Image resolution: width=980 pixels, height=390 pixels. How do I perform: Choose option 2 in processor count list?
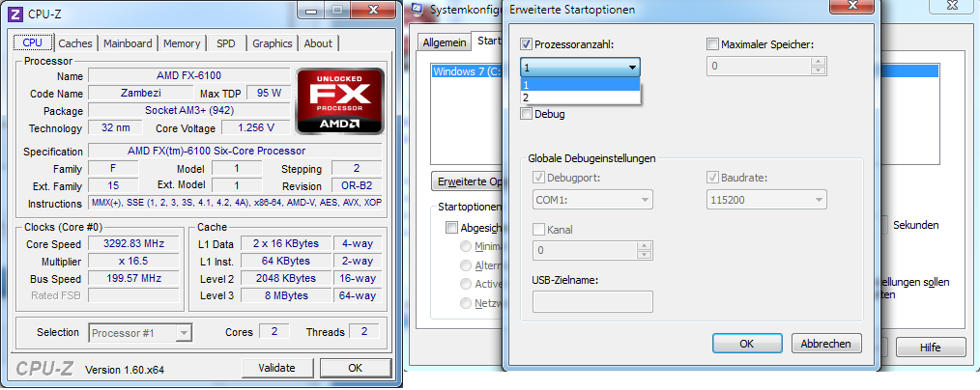[580, 97]
